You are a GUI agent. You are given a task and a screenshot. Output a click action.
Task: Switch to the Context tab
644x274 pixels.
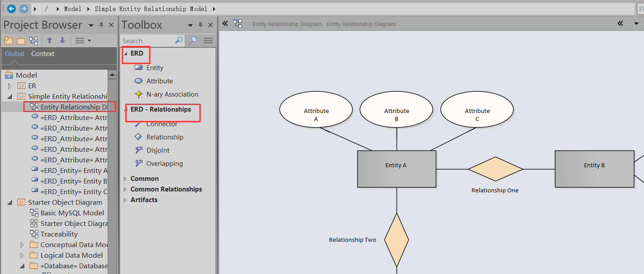click(43, 53)
